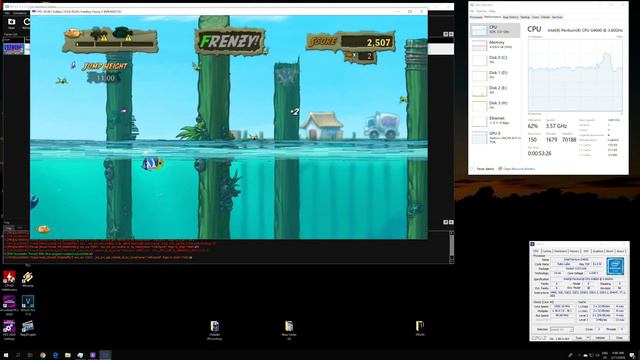Open the Chrome taskbar icon
Viewport: 640px width, 360px height.
[43, 355]
